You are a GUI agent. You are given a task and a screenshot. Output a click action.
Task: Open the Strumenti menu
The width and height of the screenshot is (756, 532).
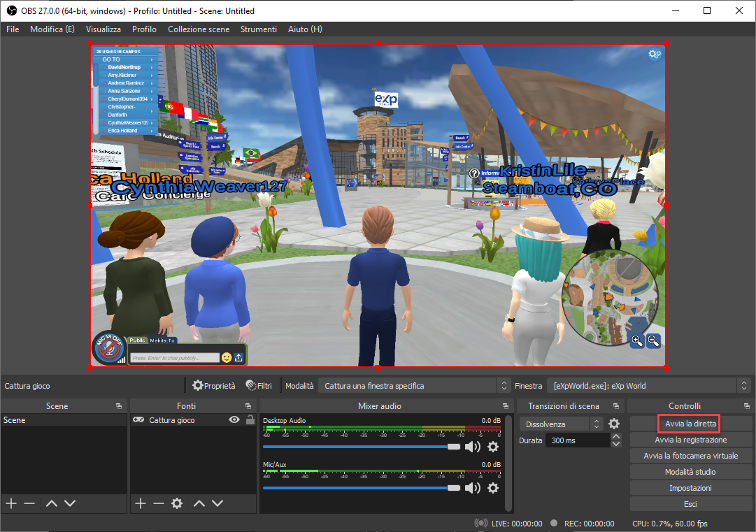click(x=259, y=29)
